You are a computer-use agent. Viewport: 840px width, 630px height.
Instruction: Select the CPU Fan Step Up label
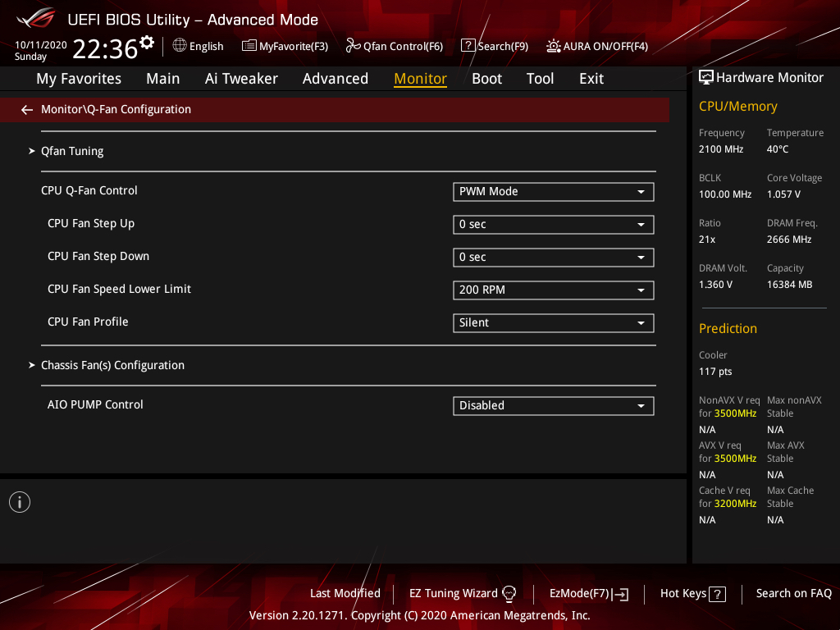pos(91,223)
